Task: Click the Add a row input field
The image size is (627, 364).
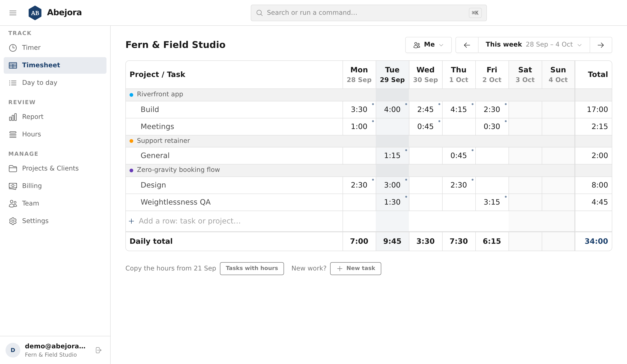Action: pyautogui.click(x=234, y=221)
